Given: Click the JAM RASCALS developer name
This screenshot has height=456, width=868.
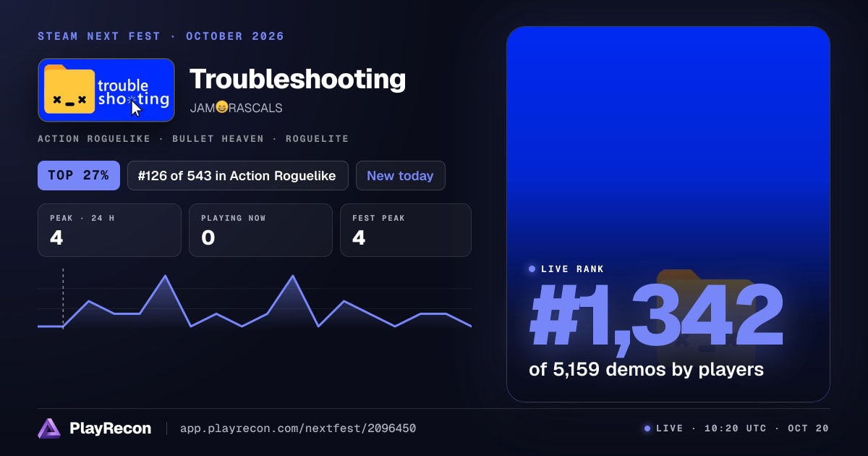Looking at the screenshot, I should tap(236, 108).
